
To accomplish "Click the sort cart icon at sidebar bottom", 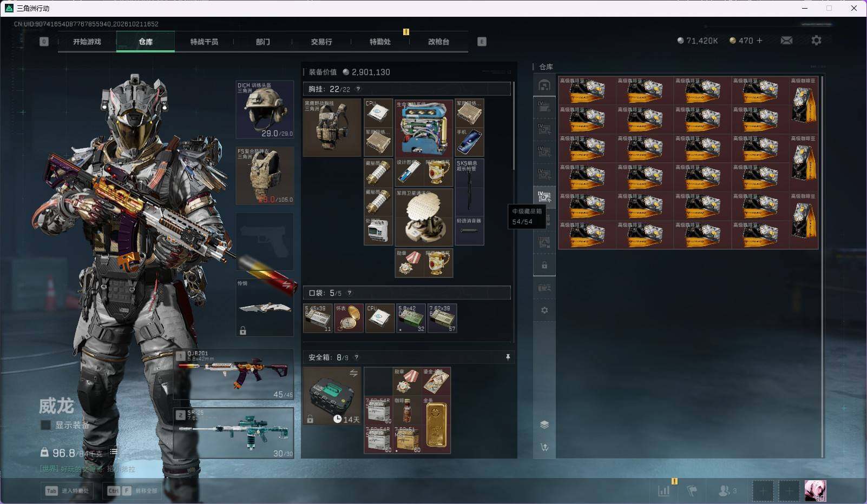I will [x=544, y=447].
